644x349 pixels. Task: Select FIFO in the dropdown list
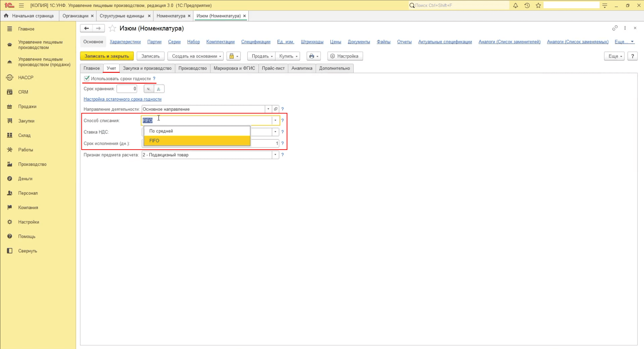tap(197, 141)
